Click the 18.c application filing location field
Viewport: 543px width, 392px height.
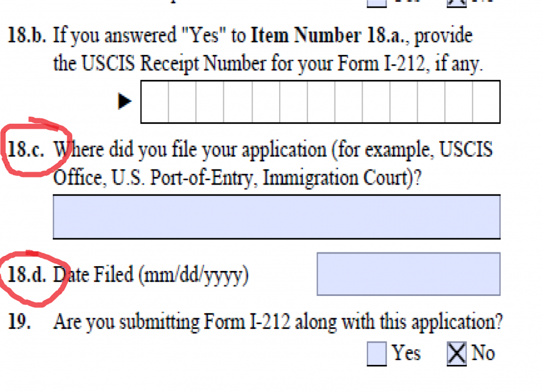point(277,217)
